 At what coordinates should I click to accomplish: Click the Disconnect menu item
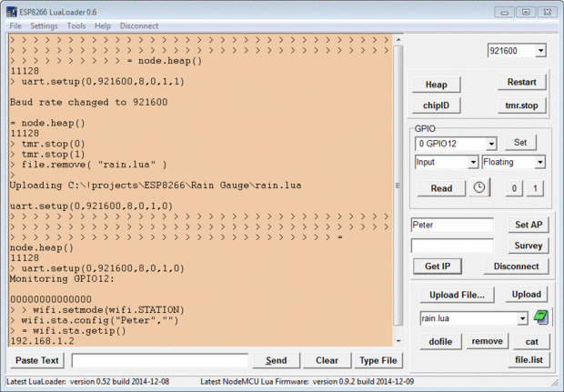point(139,25)
